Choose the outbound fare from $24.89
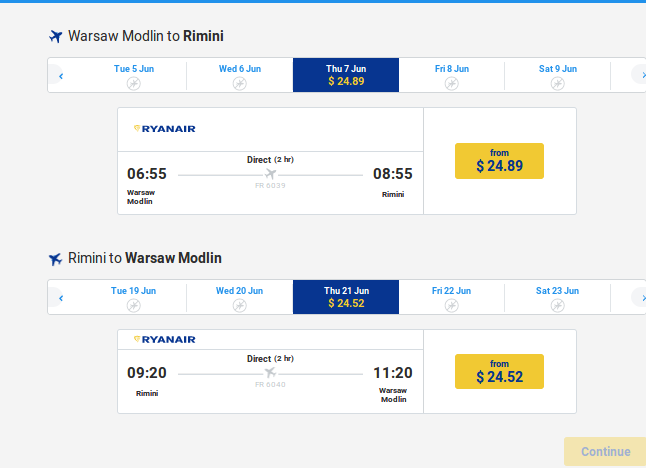Image resolution: width=646 pixels, height=468 pixels. point(499,161)
